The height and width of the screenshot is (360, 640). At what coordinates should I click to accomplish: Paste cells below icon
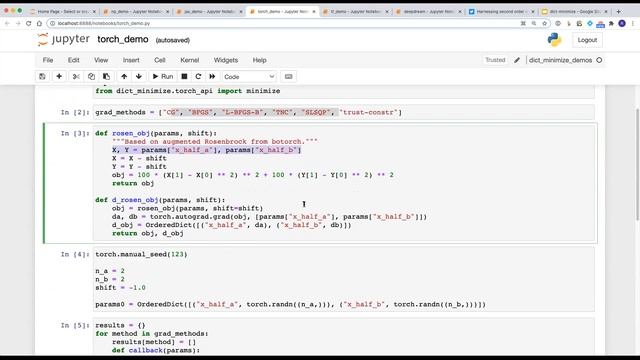point(106,76)
